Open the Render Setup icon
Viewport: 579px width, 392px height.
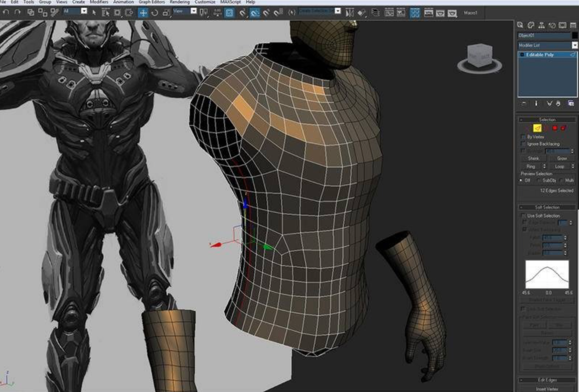coord(428,13)
